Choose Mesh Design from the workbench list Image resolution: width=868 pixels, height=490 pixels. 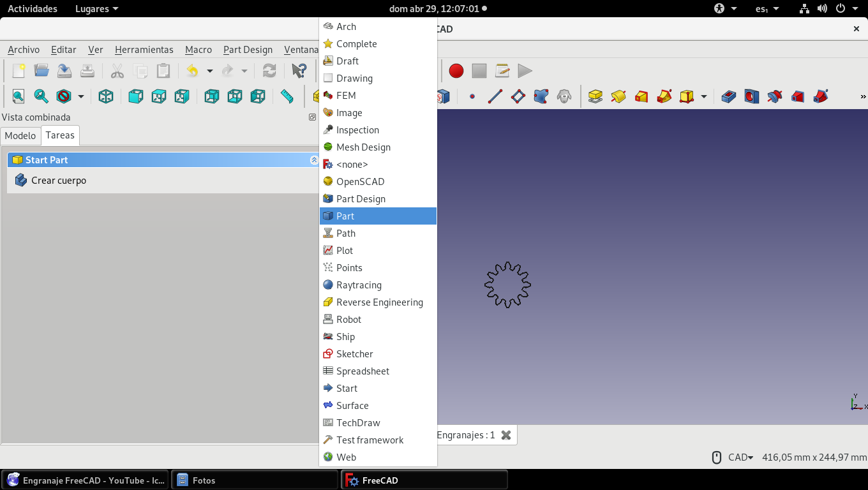(x=378, y=147)
